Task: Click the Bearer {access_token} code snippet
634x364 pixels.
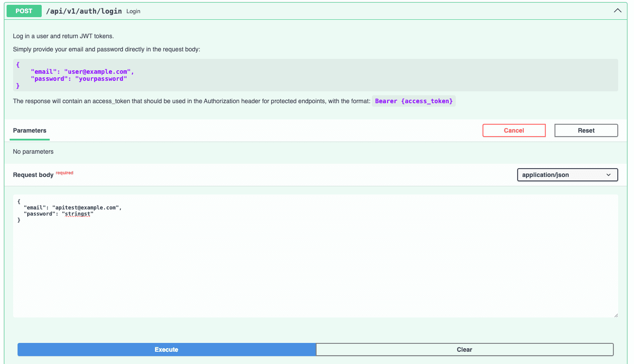Action: 414,101
